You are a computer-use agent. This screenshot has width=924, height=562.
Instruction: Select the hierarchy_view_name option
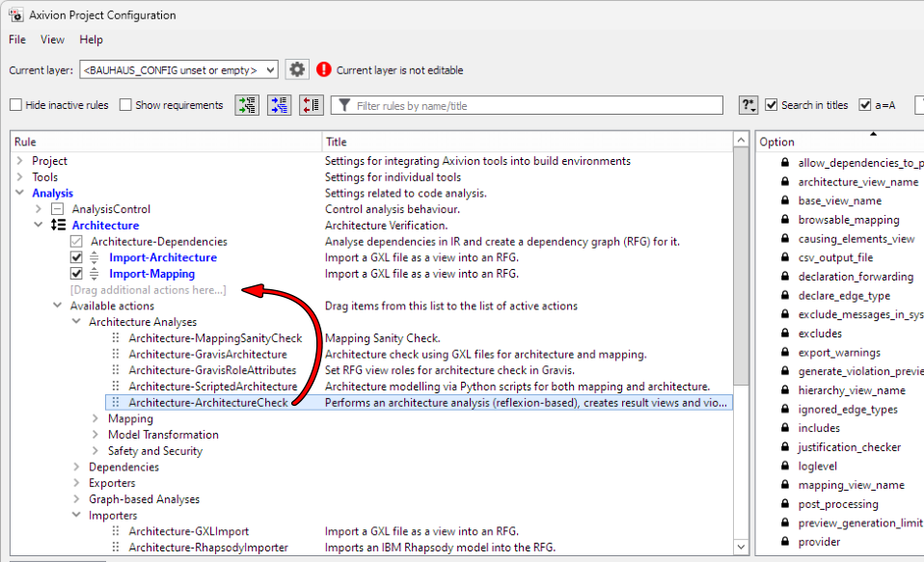point(852,390)
